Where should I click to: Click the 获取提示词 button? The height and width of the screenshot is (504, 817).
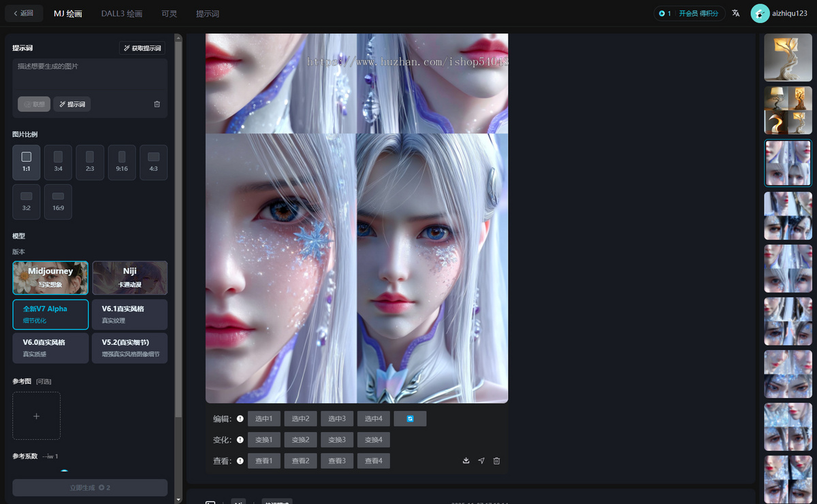(142, 48)
